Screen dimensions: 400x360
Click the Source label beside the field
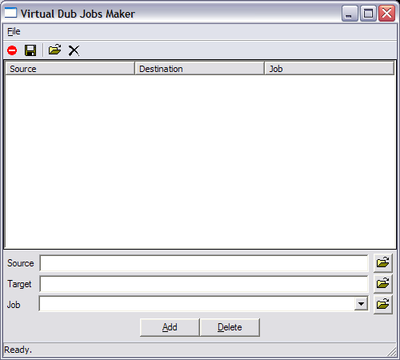point(21,263)
